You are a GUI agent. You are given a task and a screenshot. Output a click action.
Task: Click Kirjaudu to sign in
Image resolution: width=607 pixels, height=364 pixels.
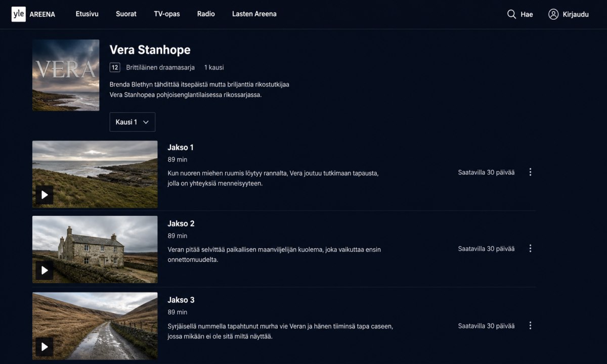coord(576,15)
